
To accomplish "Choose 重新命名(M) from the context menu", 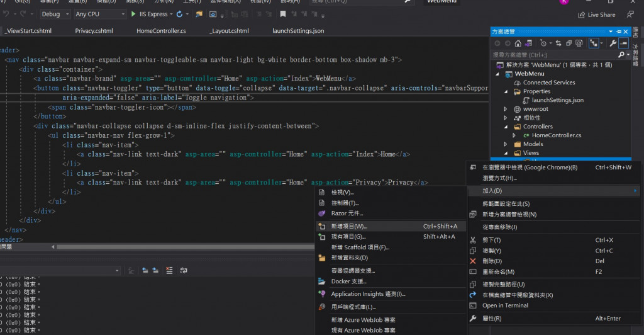I will (x=553, y=271).
